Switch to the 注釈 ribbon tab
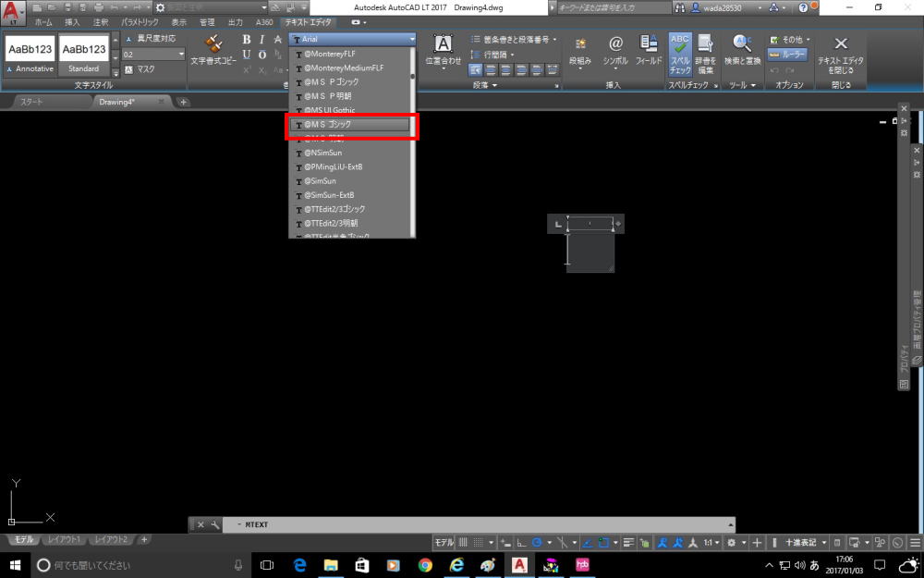Image resolution: width=924 pixels, height=578 pixels. [101, 22]
